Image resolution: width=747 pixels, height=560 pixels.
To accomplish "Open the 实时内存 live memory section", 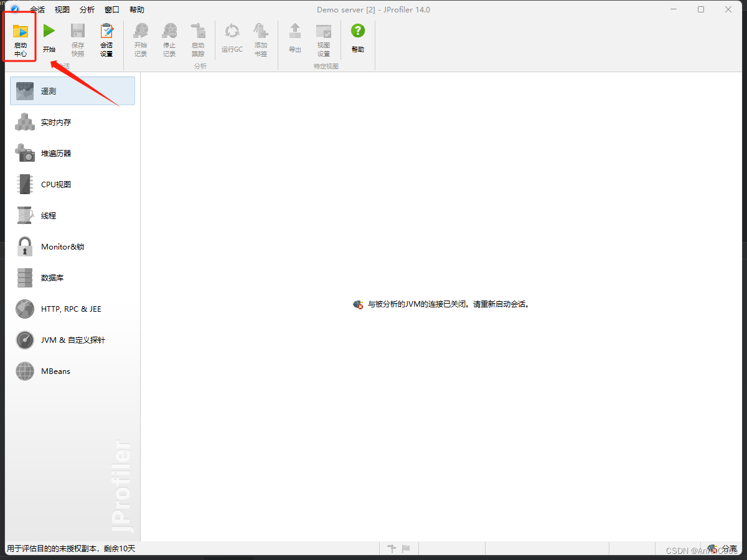I will [56, 123].
